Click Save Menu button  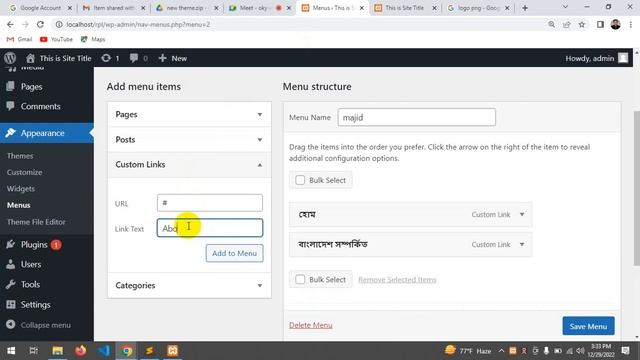(x=588, y=326)
